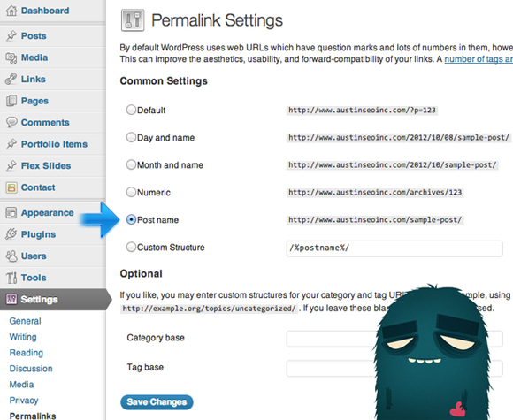This screenshot has width=513, height=420.
Task: Click the Settings sliders icon in sidebar
Action: 11,299
